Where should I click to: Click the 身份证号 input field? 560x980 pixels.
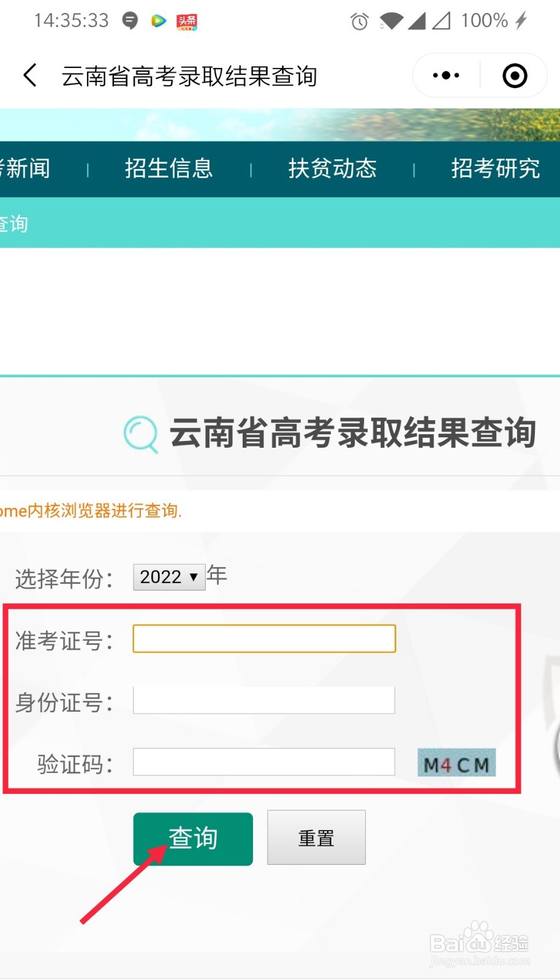coord(263,700)
